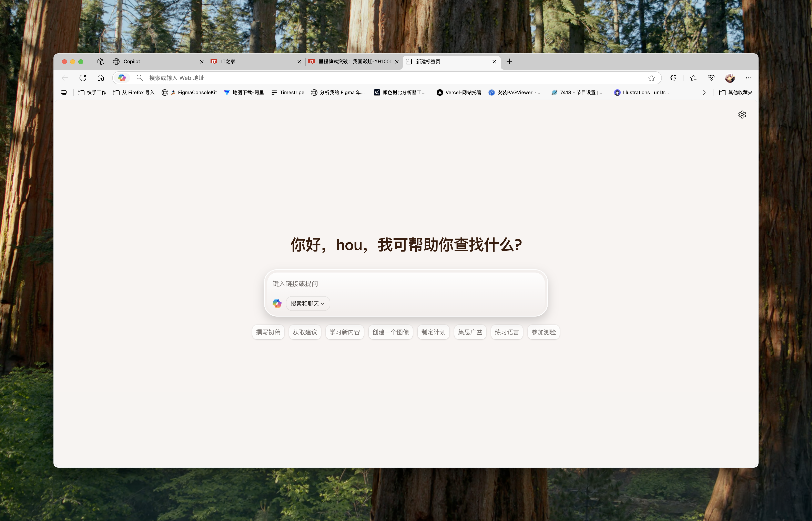
Task: Close the 新建标签页 tab
Action: click(x=494, y=62)
